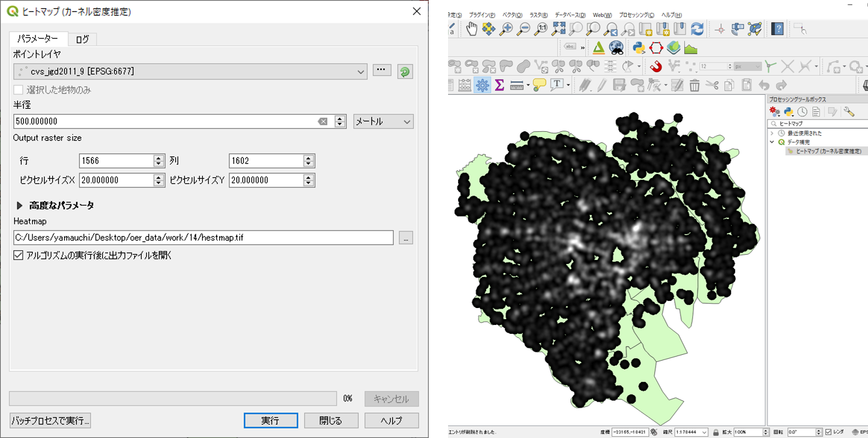
Task: Open the Models gears icon in toolbox
Action: pyautogui.click(x=775, y=112)
